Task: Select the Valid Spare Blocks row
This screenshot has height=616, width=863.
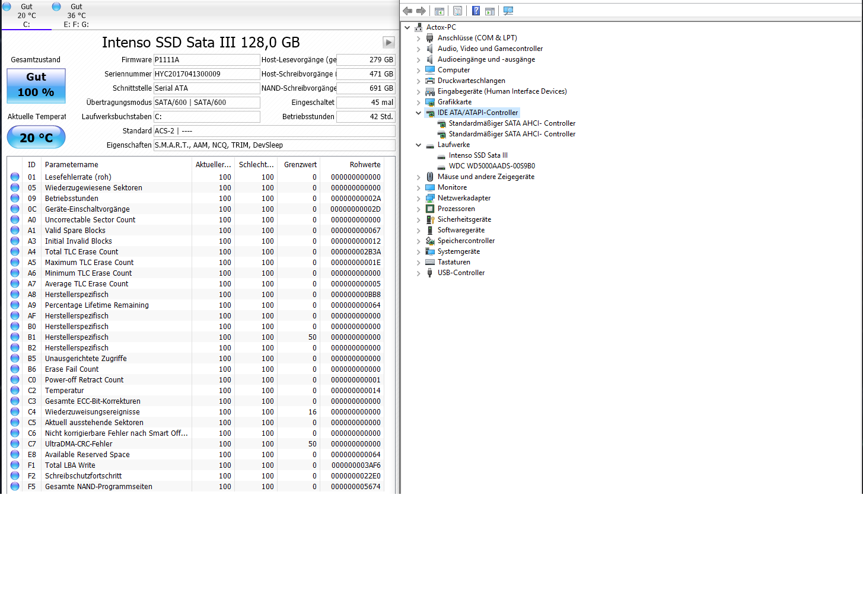Action: pyautogui.click(x=197, y=231)
